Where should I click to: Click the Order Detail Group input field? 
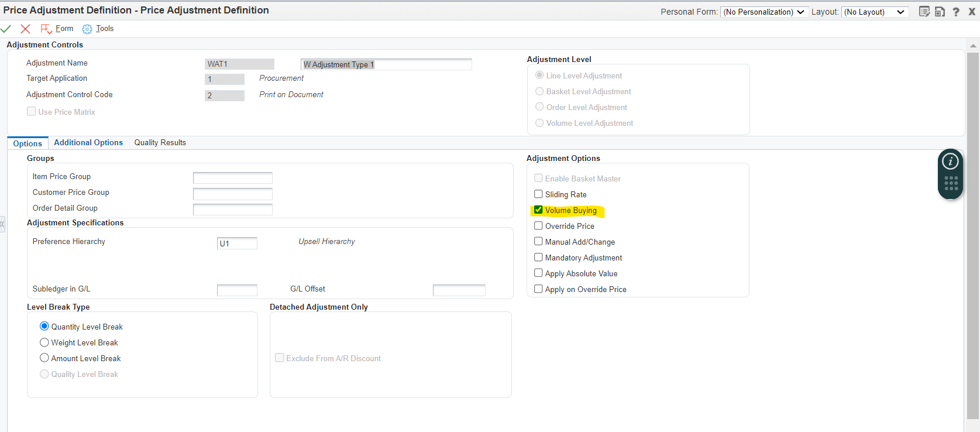(x=233, y=210)
